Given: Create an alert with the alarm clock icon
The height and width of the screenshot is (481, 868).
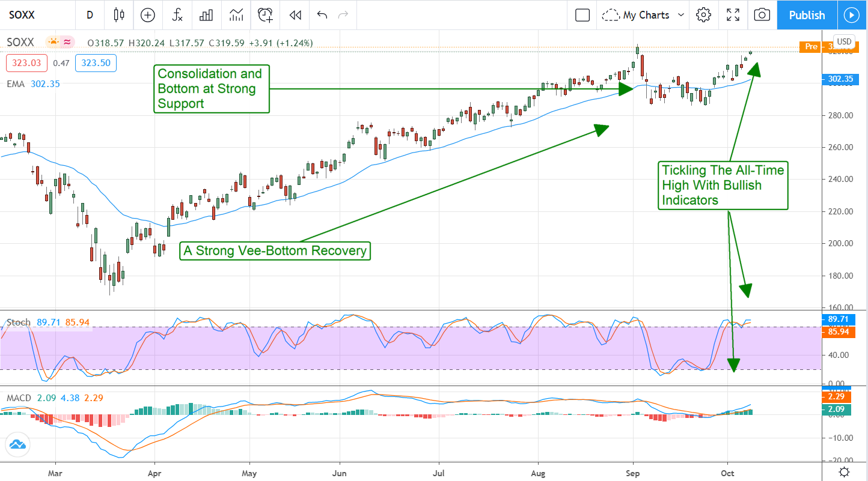Looking at the screenshot, I should click(265, 15).
